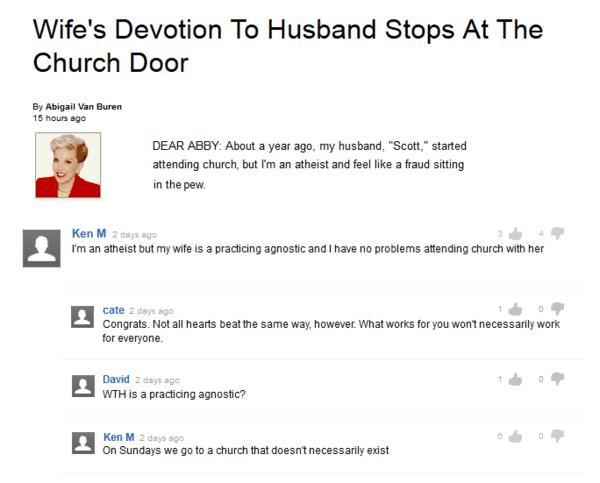This screenshot has width=600, height=483.
Task: Like cate's Congrats reply
Action: click(517, 309)
